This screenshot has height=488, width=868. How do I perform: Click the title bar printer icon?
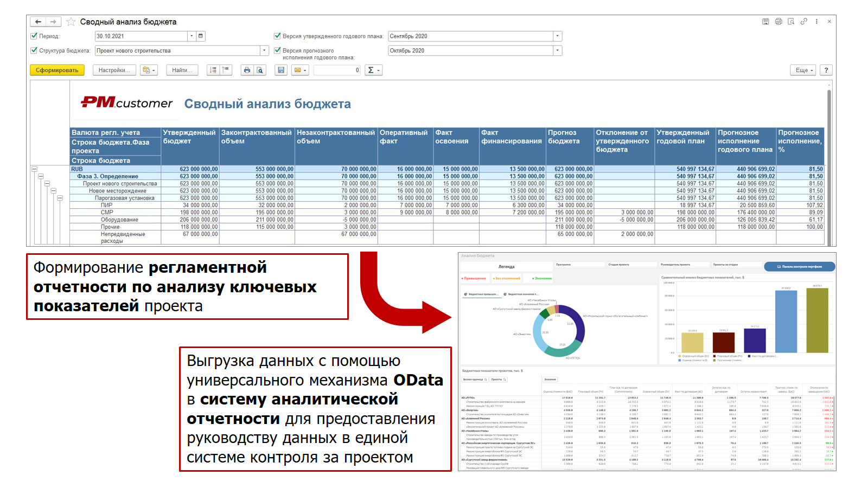pos(778,22)
